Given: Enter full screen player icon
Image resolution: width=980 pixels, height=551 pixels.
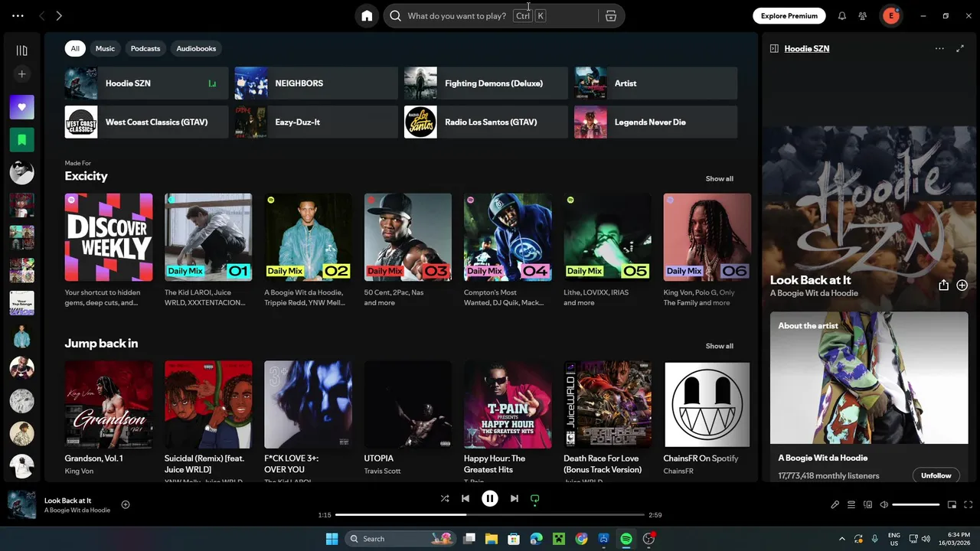Looking at the screenshot, I should click(x=969, y=504).
